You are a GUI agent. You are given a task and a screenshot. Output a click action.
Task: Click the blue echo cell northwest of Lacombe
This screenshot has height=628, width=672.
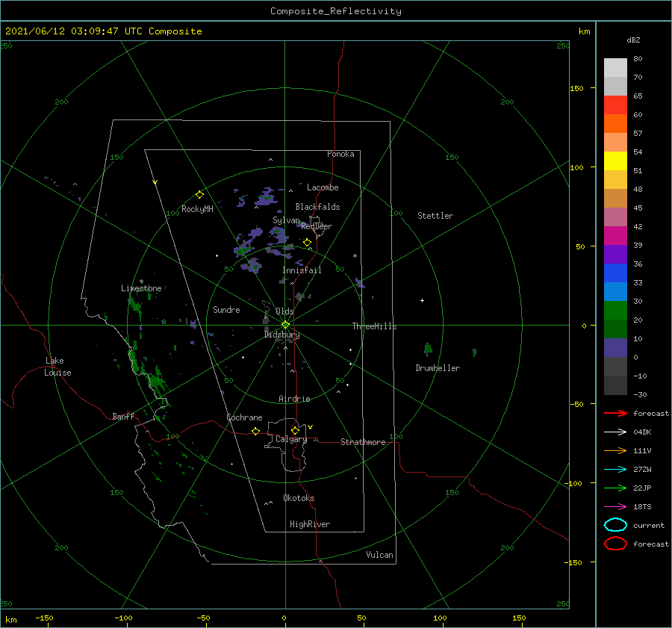point(267,197)
